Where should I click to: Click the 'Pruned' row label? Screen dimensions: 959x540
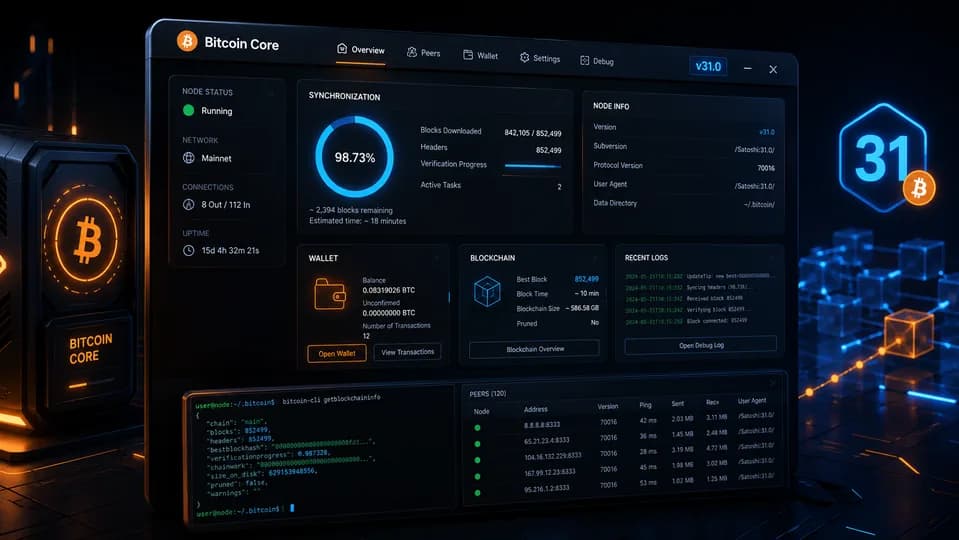[x=527, y=324]
